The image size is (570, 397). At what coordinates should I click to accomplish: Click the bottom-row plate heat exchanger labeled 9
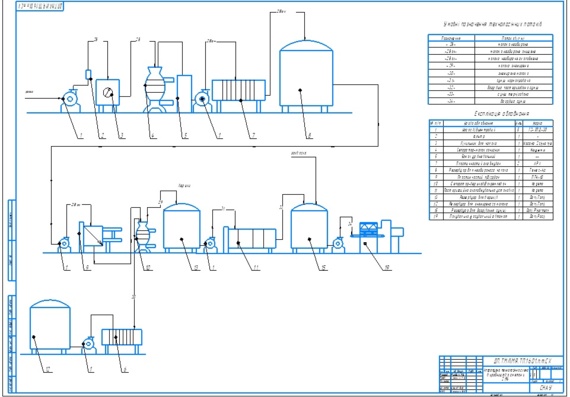(x=122, y=341)
